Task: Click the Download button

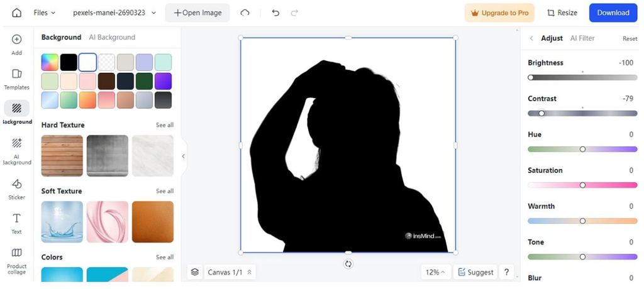Action: click(x=613, y=13)
